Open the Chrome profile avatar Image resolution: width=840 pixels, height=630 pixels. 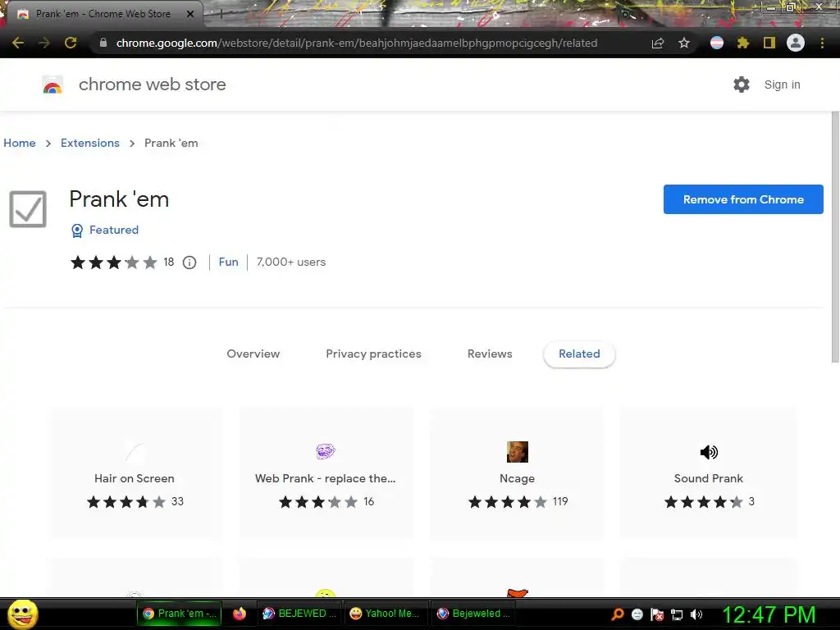796,43
